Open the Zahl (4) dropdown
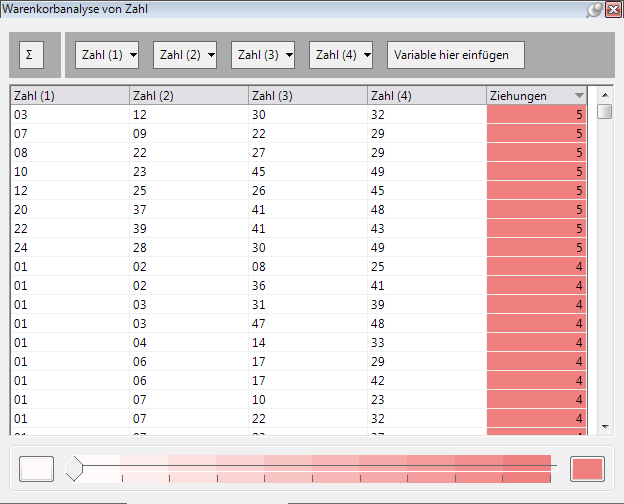The width and height of the screenshot is (624, 504). (341, 55)
